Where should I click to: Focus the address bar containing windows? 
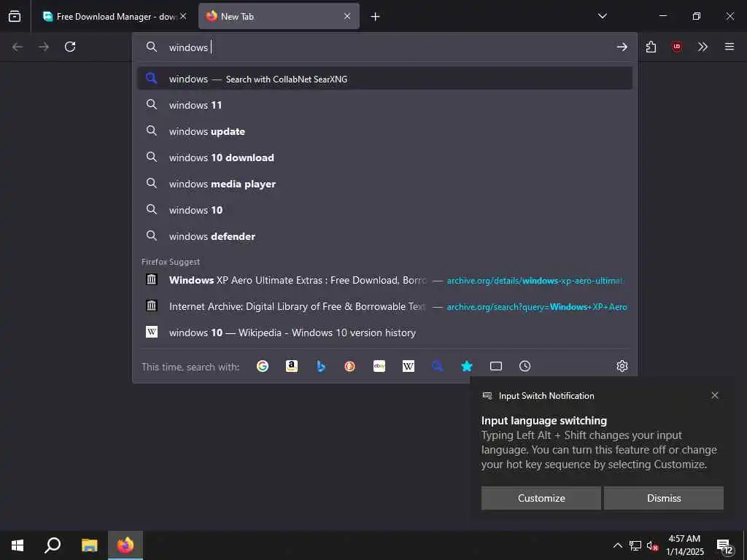tap(384, 47)
